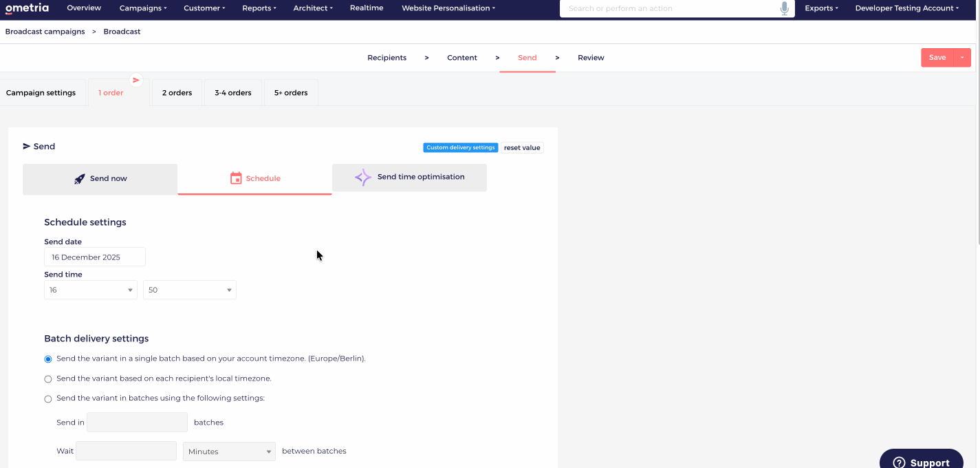Open Developer Testing Account menu
Viewport: 980px width, 468px height.
tap(907, 8)
